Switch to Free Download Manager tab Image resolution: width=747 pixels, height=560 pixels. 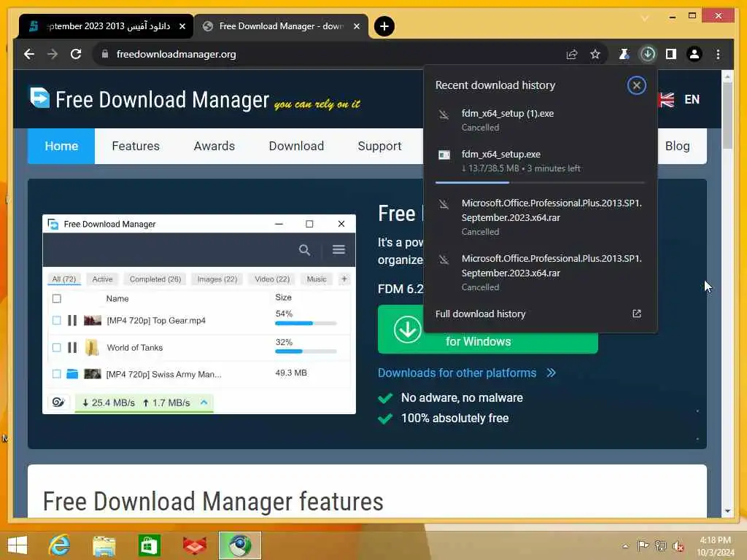[x=281, y=26]
